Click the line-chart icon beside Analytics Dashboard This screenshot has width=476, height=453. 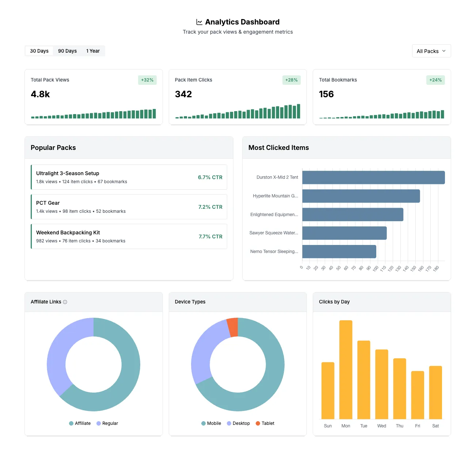(199, 22)
